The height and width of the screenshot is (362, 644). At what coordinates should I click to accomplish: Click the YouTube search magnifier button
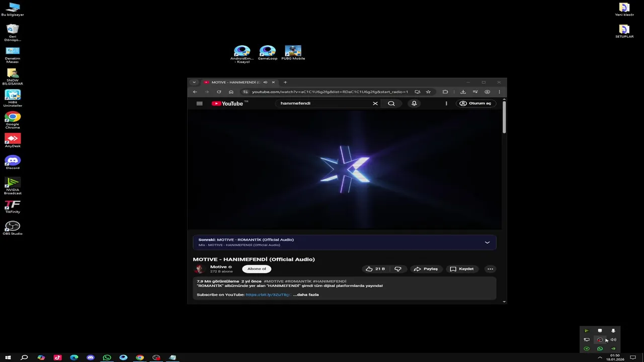(x=391, y=104)
